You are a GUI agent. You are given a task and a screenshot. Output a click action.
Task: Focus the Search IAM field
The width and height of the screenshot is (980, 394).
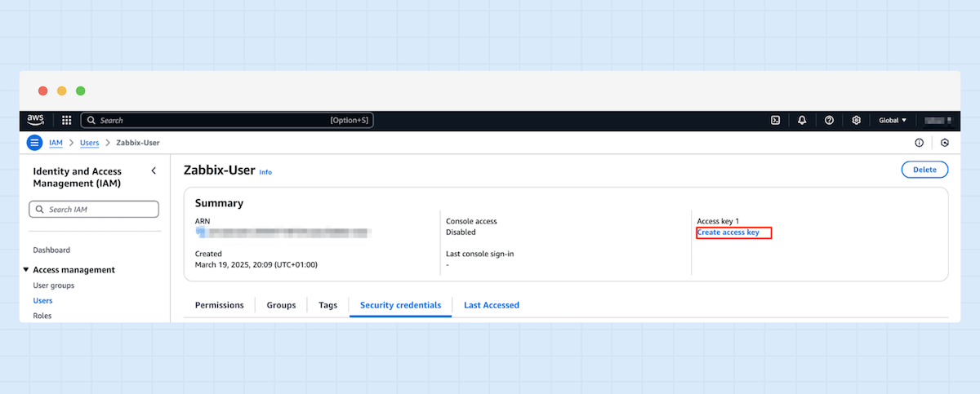pyautogui.click(x=94, y=210)
